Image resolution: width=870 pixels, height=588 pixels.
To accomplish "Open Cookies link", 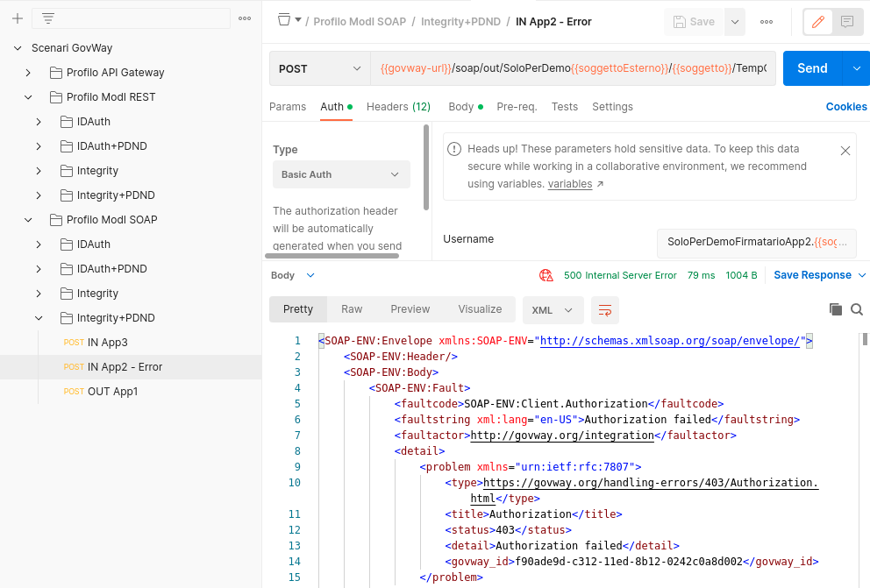I will tap(846, 106).
